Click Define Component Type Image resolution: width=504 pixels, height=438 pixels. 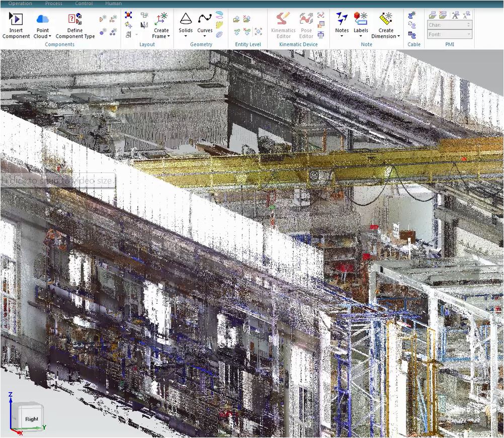point(75,25)
